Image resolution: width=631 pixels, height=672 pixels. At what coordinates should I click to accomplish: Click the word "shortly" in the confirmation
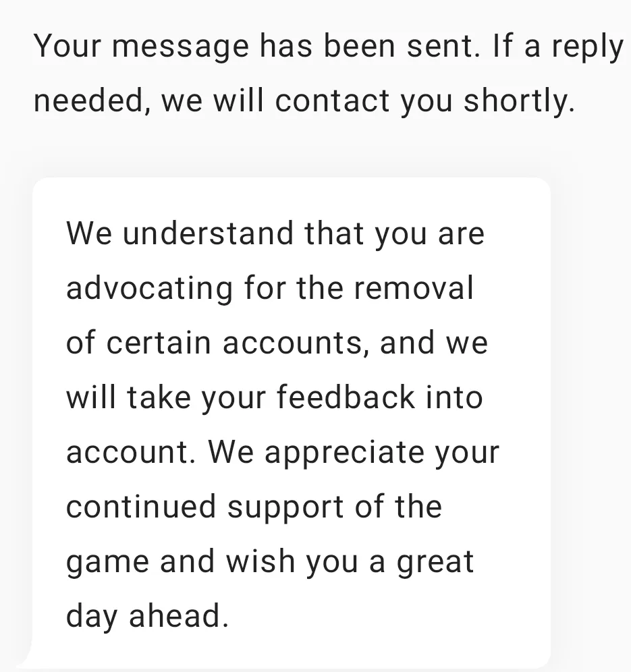tap(519, 101)
